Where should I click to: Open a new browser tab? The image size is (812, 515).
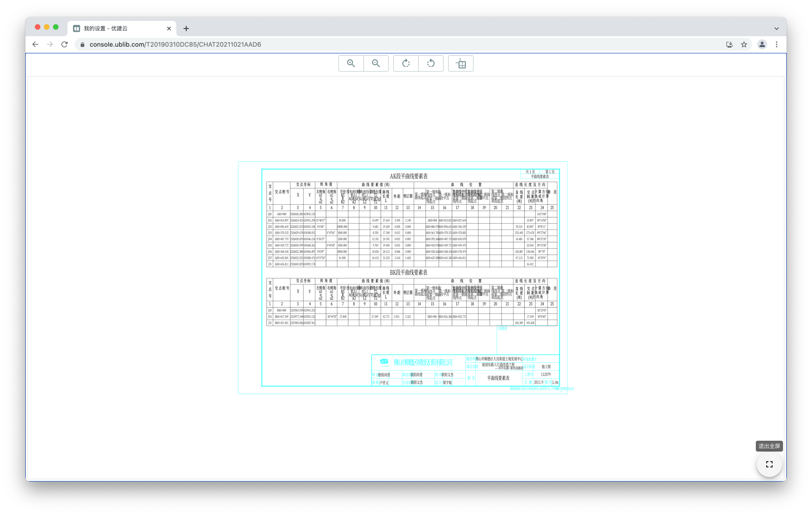(x=186, y=29)
